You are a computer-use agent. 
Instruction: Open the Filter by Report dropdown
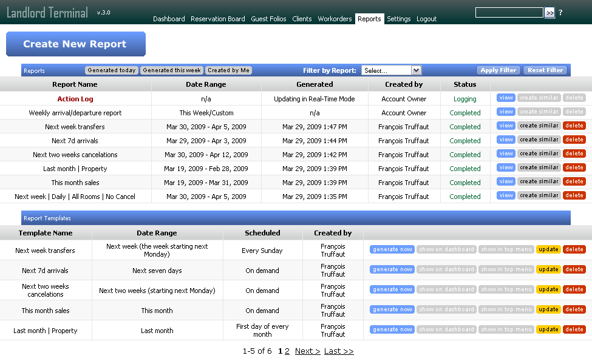(392, 70)
